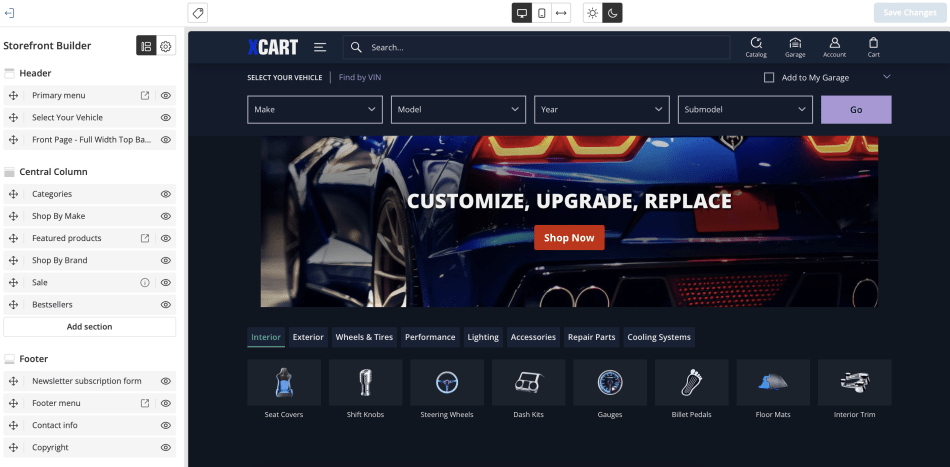
Task: Switch to dark theme moon icon
Action: tap(613, 13)
